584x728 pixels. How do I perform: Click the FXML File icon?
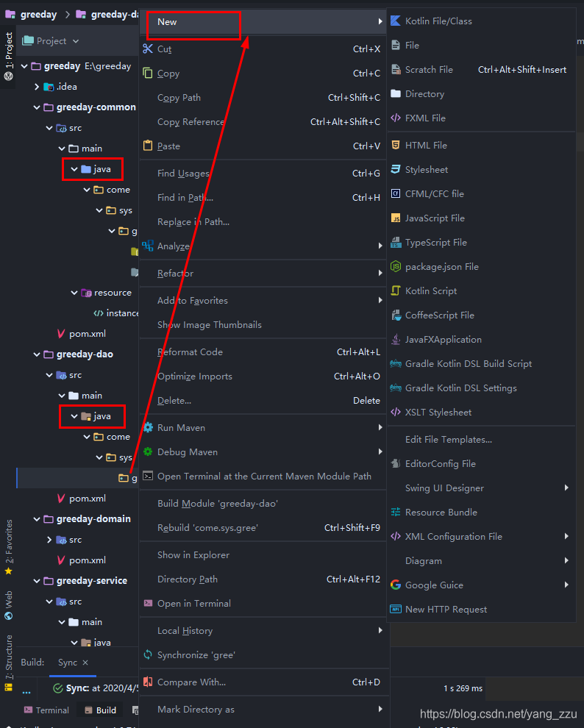(x=396, y=118)
